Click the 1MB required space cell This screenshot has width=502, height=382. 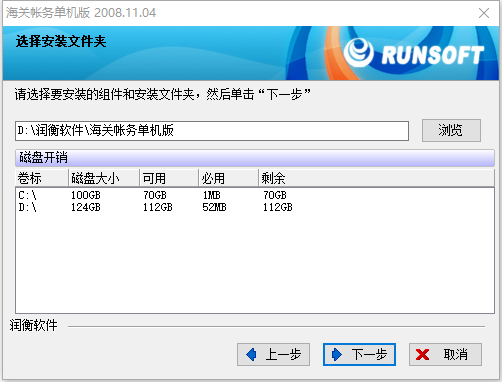tap(212, 195)
